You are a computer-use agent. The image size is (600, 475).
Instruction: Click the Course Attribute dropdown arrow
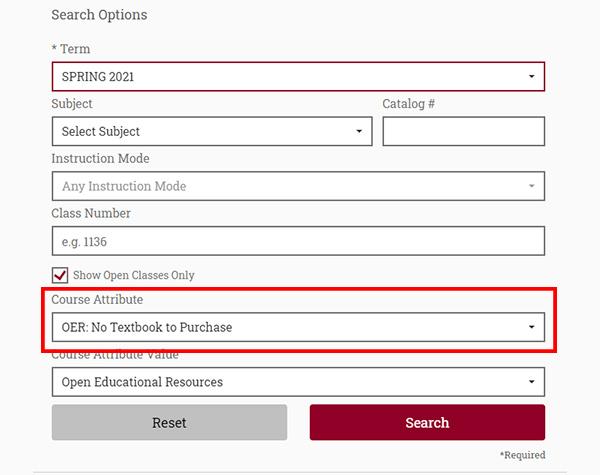coord(531,327)
